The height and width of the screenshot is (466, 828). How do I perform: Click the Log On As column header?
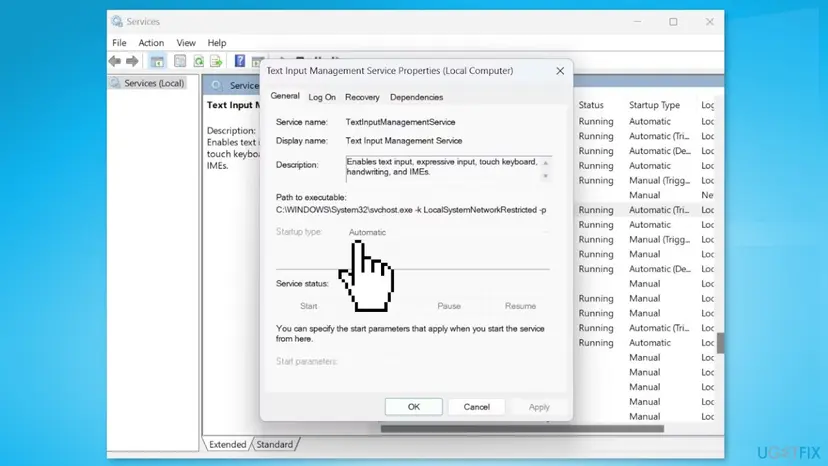[x=708, y=105]
